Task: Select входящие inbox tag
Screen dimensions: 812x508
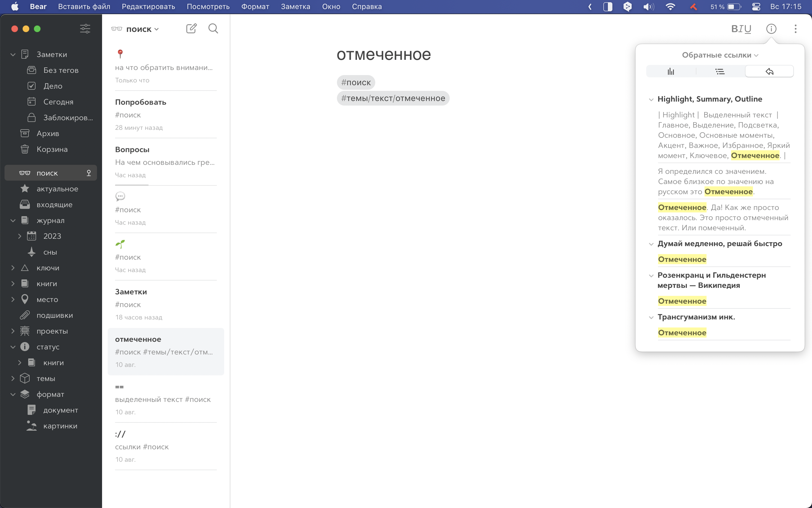Action: pos(51,205)
